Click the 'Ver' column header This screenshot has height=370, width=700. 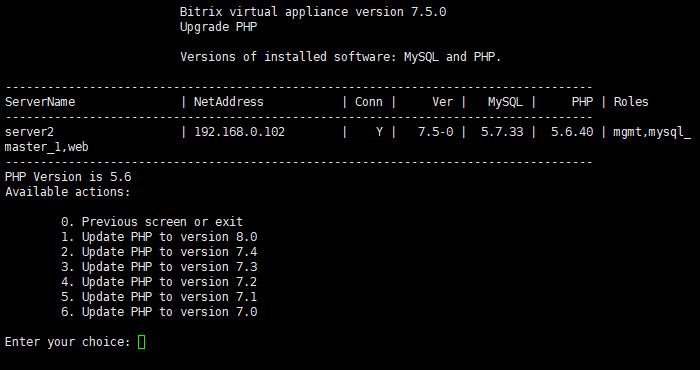442,102
